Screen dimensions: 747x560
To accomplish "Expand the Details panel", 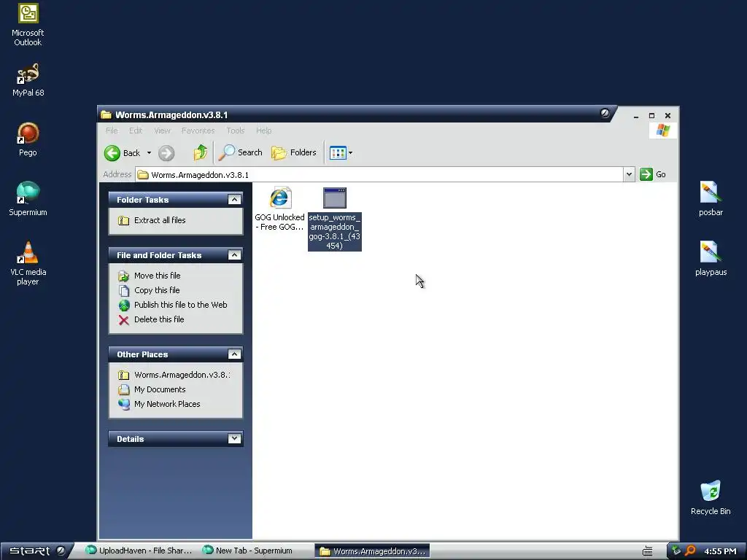I will [234, 438].
